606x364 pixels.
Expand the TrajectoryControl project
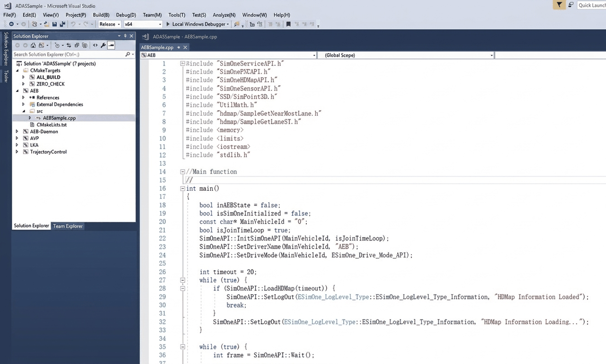tap(18, 152)
